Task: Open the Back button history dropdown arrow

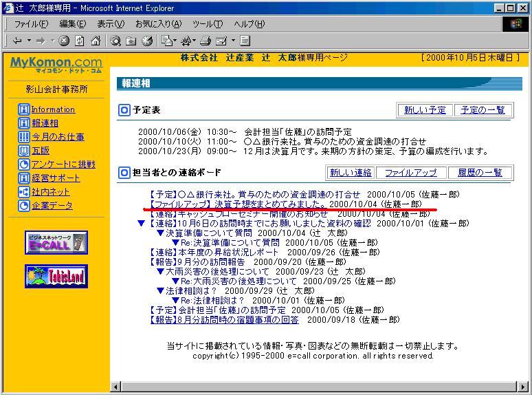Action: coord(27,41)
